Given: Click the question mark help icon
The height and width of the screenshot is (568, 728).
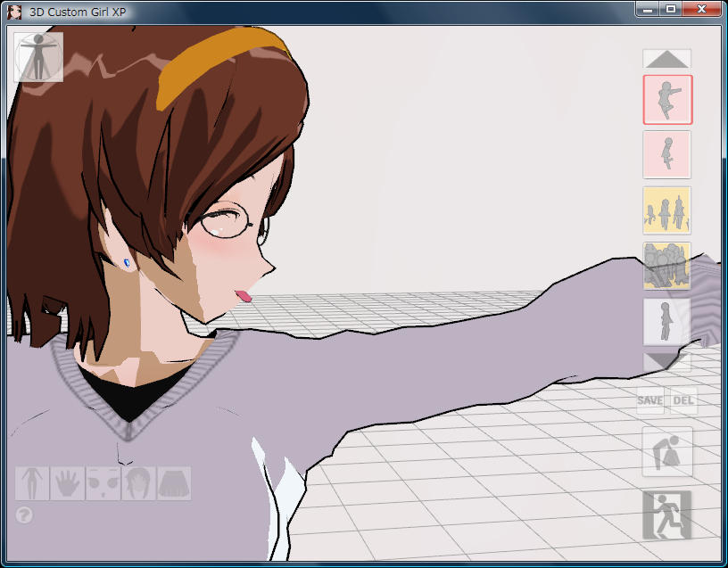Looking at the screenshot, I should [24, 514].
